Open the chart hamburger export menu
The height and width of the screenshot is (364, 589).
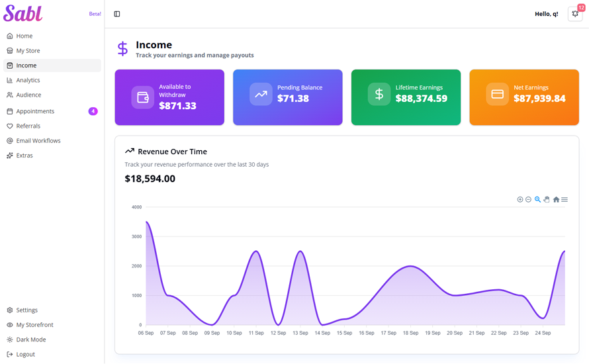[565, 199]
